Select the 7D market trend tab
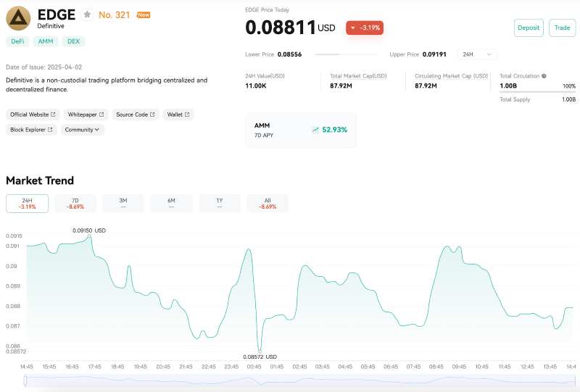The width and height of the screenshot is (580, 392). pyautogui.click(x=75, y=204)
